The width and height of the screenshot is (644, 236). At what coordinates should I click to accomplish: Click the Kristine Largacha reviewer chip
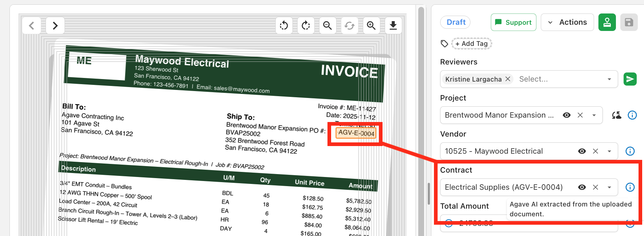[x=478, y=79]
